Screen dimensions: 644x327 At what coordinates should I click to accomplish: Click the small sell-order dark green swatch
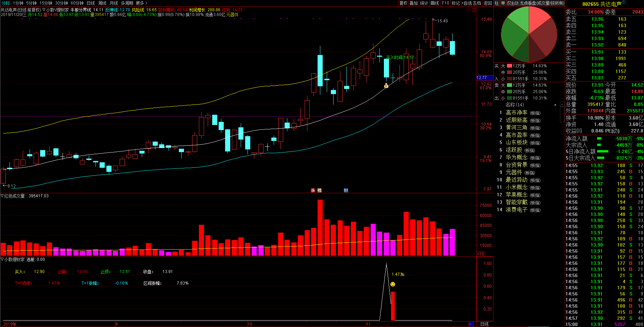[509, 98]
